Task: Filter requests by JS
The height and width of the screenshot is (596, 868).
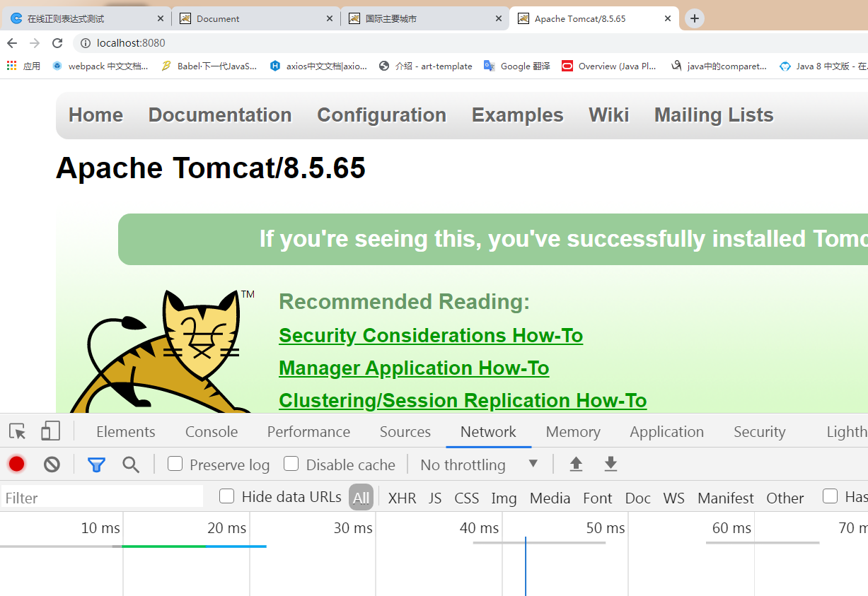Action: (435, 498)
